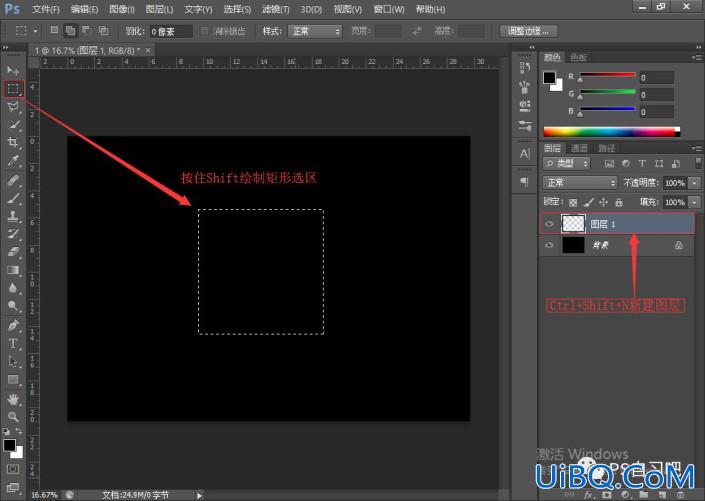This screenshot has height=501, width=705.
Task: Open the layer filter 类型 dropdown
Action: tap(567, 163)
